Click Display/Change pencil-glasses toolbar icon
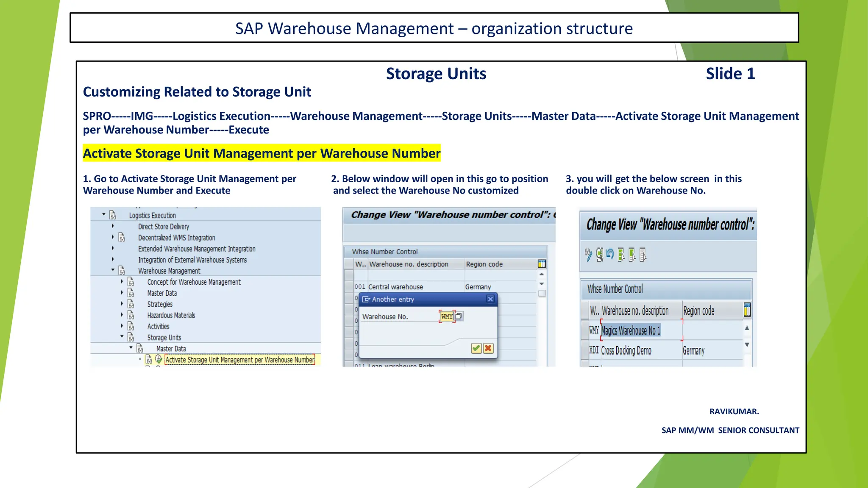Image resolution: width=868 pixels, height=488 pixels. pyautogui.click(x=588, y=254)
